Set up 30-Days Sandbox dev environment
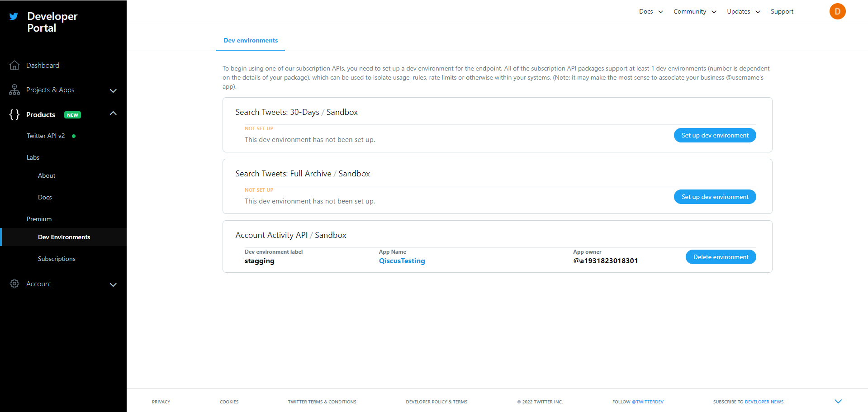 (x=715, y=135)
